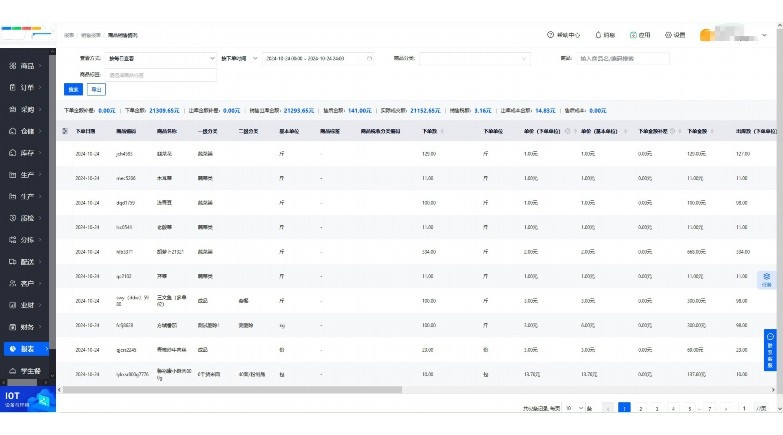783x435 pixels.
Task: Go to 业财 in the sidebar
Action: coord(25,305)
